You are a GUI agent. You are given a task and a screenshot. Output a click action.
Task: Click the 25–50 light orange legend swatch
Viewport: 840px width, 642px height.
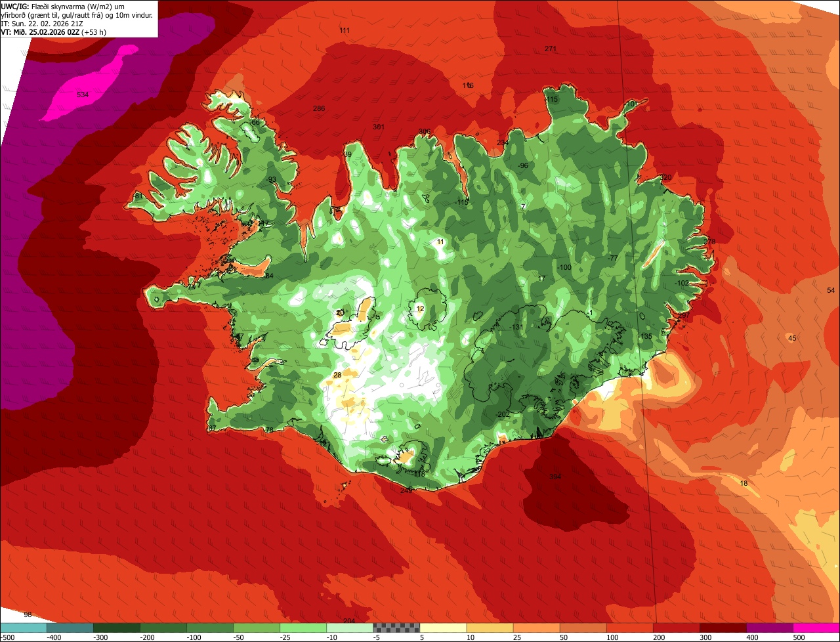[x=537, y=628]
